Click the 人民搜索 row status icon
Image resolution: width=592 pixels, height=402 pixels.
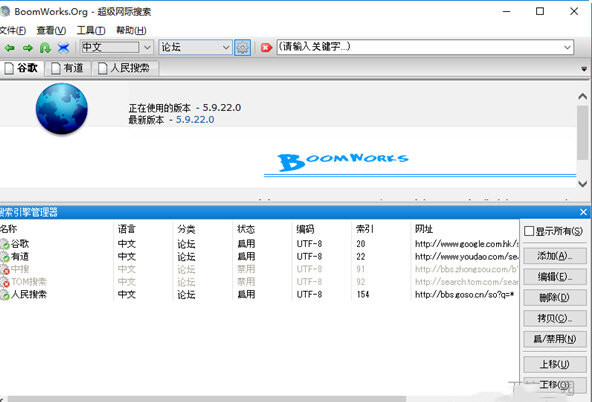coord(5,295)
